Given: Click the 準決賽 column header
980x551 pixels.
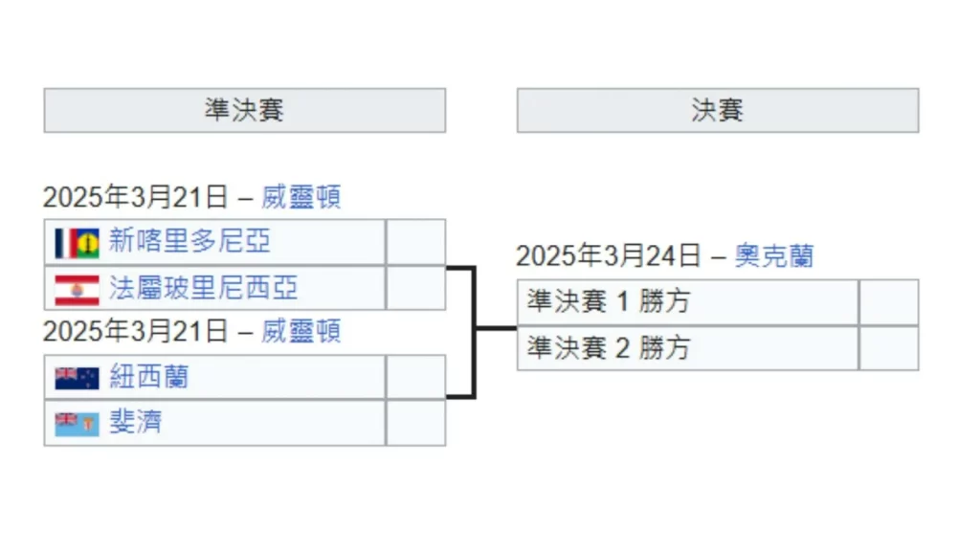Looking at the screenshot, I should coord(244,110).
